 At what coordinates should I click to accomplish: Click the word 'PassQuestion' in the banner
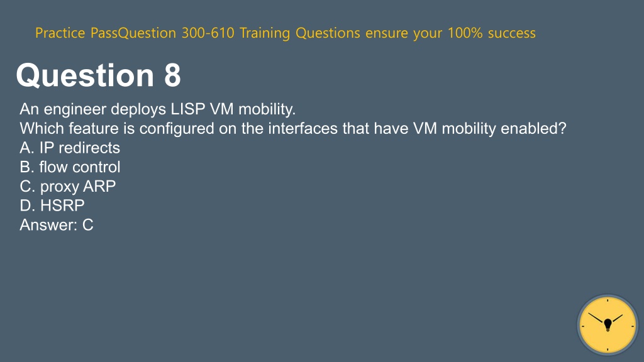[x=133, y=33]
